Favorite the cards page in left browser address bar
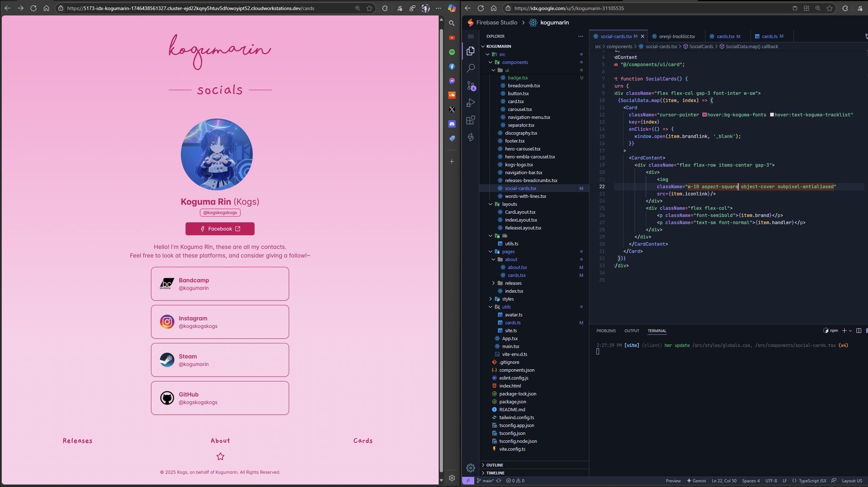 point(369,8)
